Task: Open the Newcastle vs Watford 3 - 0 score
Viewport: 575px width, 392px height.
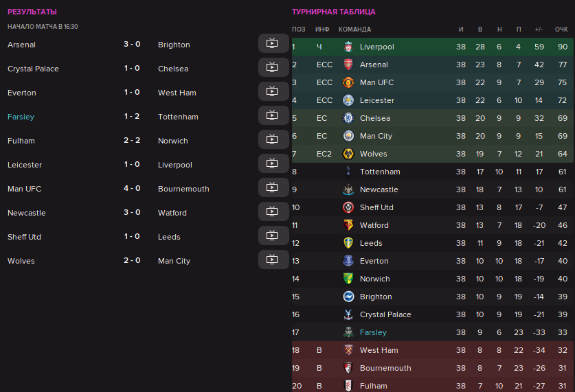Action: pyautogui.click(x=132, y=213)
